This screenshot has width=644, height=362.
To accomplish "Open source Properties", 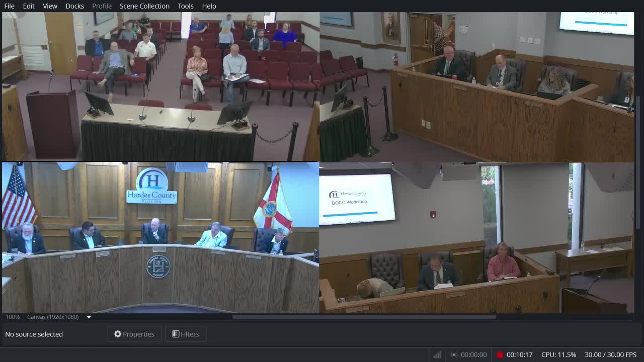I will click(134, 334).
